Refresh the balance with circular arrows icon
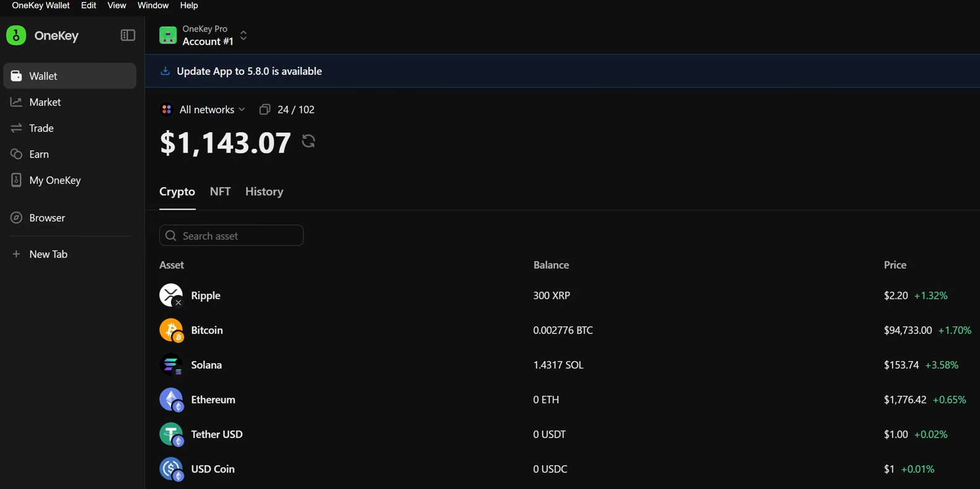Screen dimensions: 980x489 tap(308, 141)
